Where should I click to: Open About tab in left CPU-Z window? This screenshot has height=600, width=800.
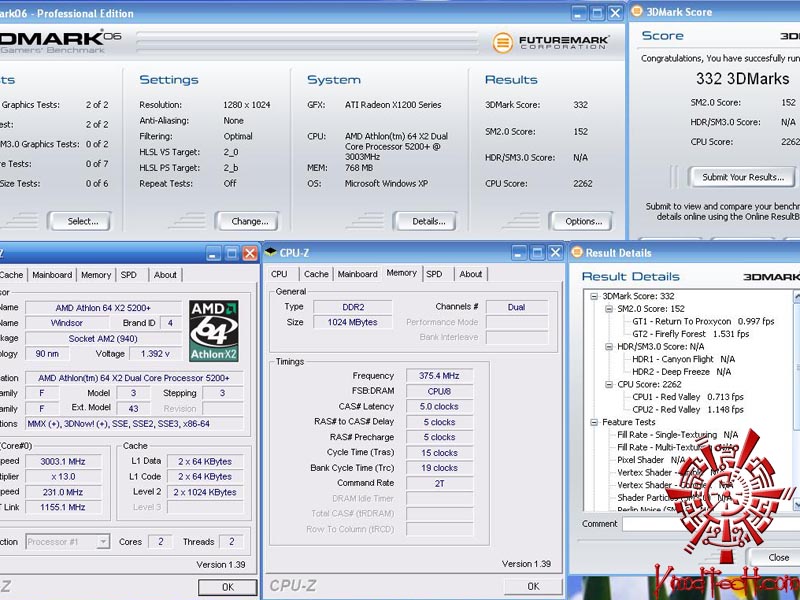(165, 275)
